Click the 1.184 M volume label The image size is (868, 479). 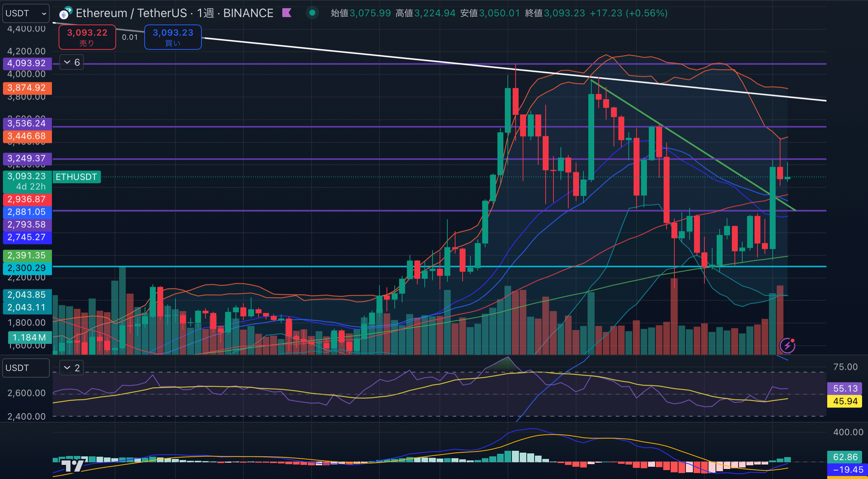[x=30, y=338]
